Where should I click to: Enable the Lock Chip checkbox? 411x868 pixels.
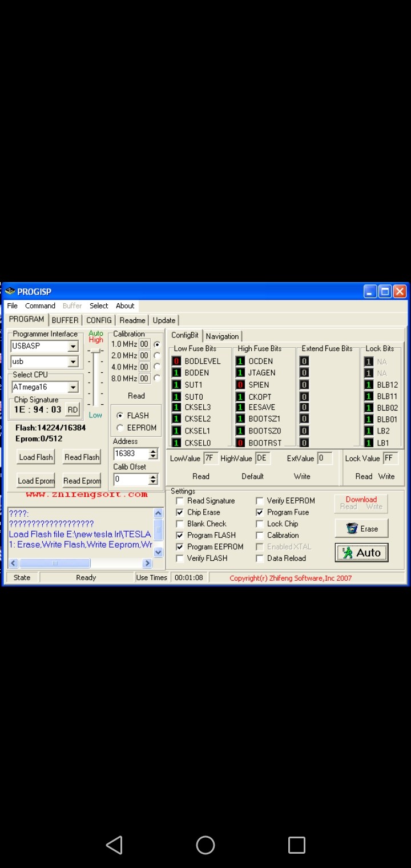click(260, 524)
